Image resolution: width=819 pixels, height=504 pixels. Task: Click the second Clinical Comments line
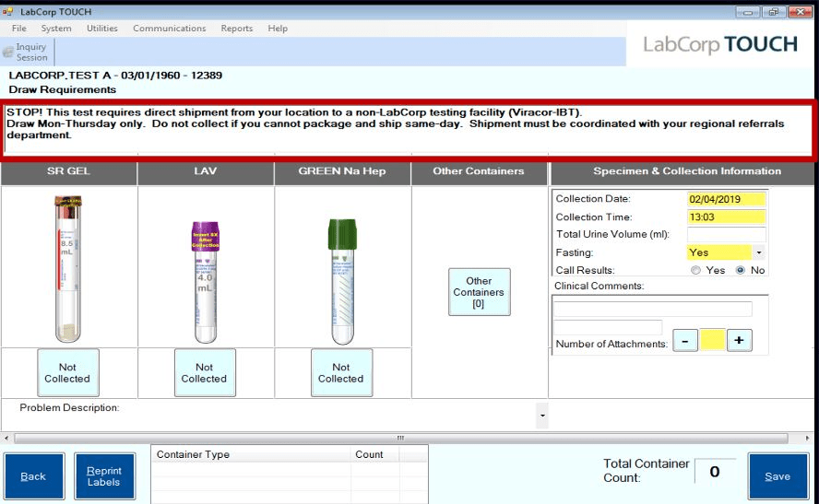[608, 327]
